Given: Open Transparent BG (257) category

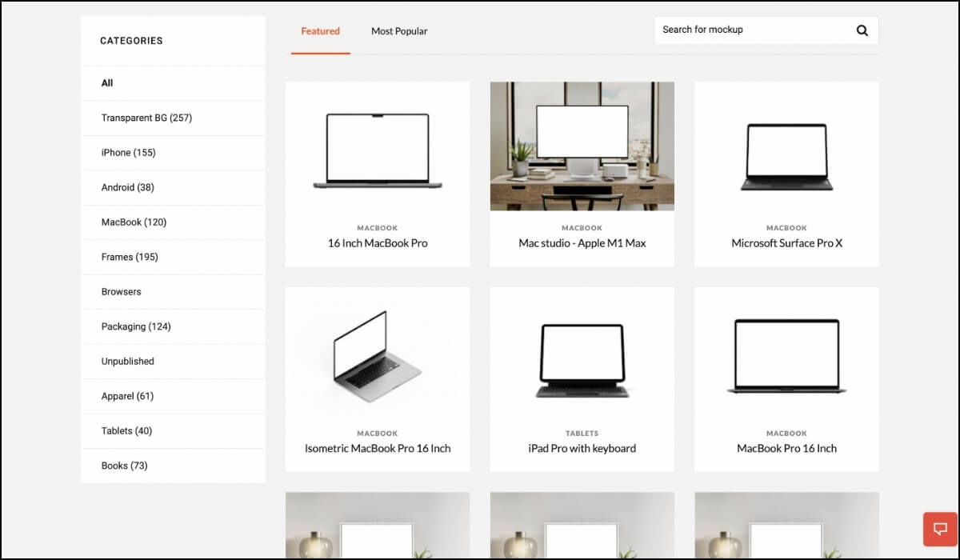Looking at the screenshot, I should (x=173, y=118).
